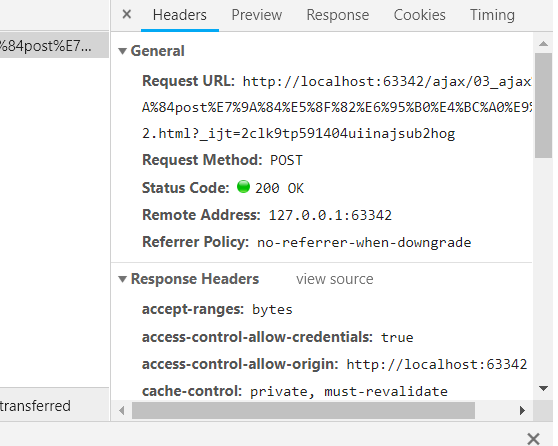The height and width of the screenshot is (446, 558).
Task: Click the vertical scrollbar up arrow
Action: [x=543, y=43]
